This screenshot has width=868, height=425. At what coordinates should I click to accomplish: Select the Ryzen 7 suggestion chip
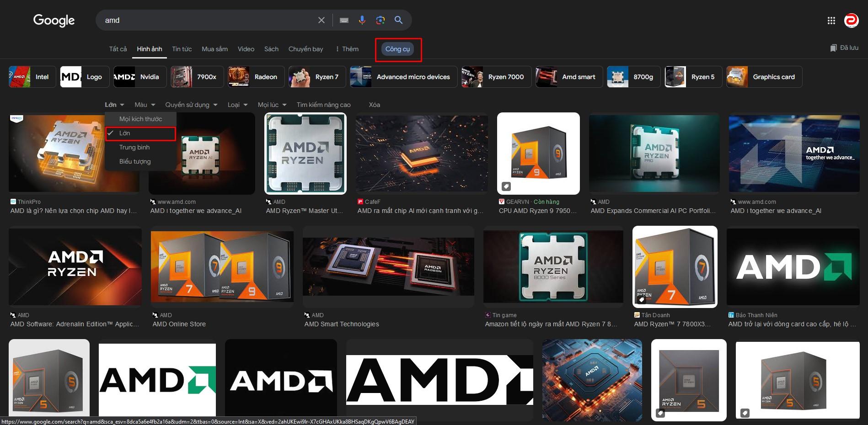(x=317, y=77)
